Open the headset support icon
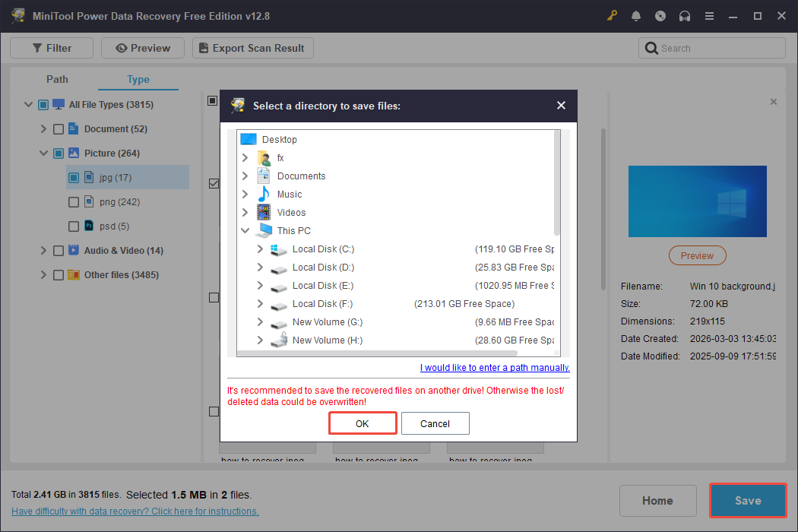The width and height of the screenshot is (798, 532). (685, 15)
